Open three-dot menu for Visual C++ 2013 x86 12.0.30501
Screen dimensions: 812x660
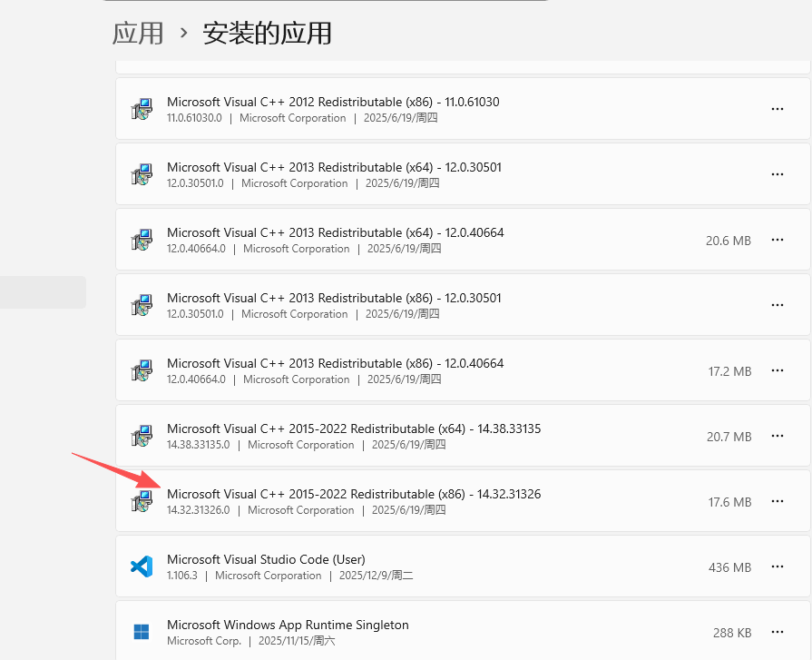(x=777, y=305)
